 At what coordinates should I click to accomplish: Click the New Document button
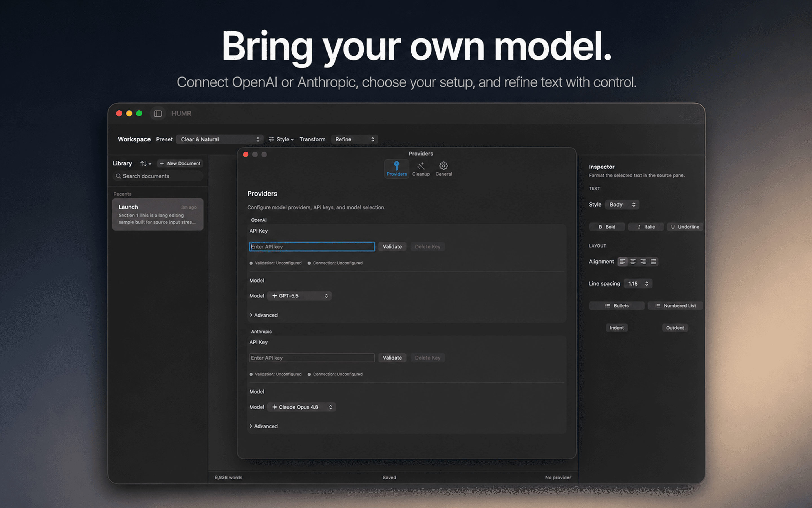[x=180, y=164]
